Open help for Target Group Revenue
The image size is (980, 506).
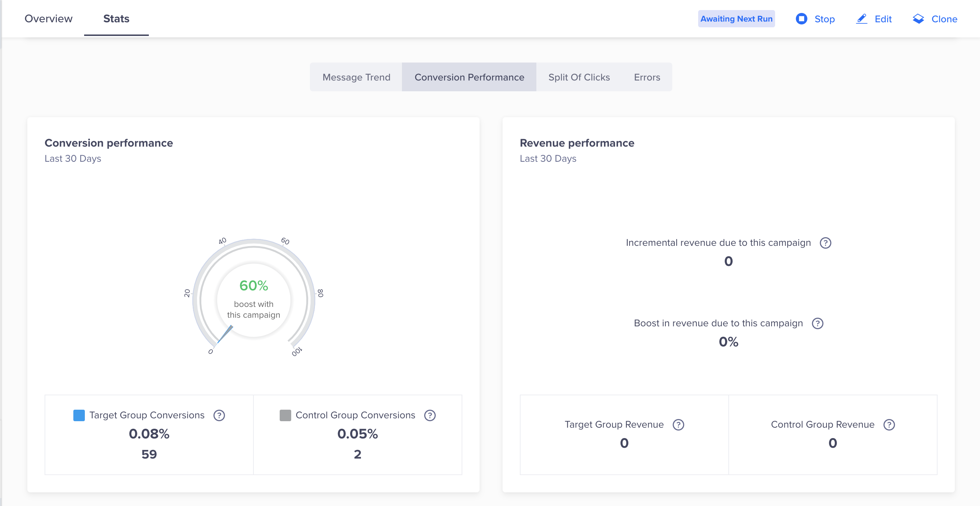point(678,425)
